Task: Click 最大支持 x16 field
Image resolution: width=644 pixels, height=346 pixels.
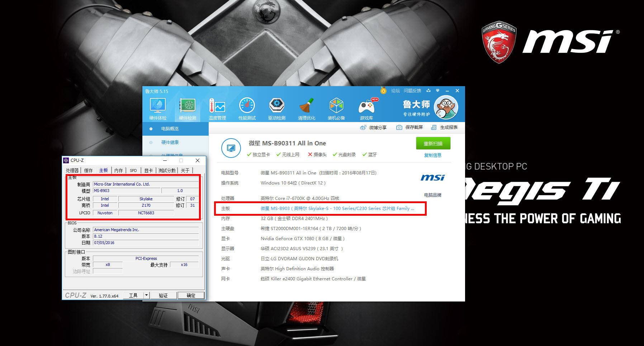Action: pyautogui.click(x=184, y=265)
